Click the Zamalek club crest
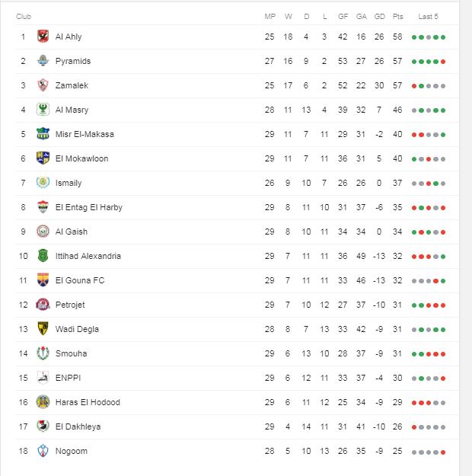Image resolution: width=472 pixels, height=476 pixels. pyautogui.click(x=43, y=85)
